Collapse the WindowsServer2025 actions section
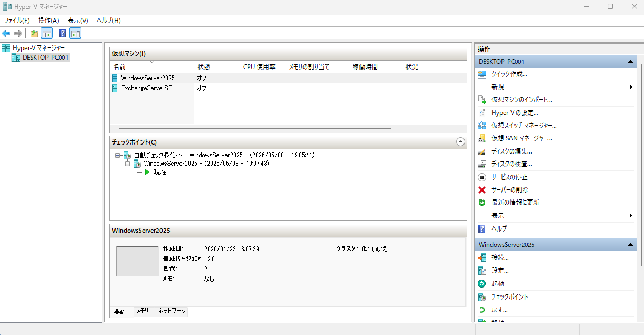The width and height of the screenshot is (644, 335). pyautogui.click(x=630, y=245)
